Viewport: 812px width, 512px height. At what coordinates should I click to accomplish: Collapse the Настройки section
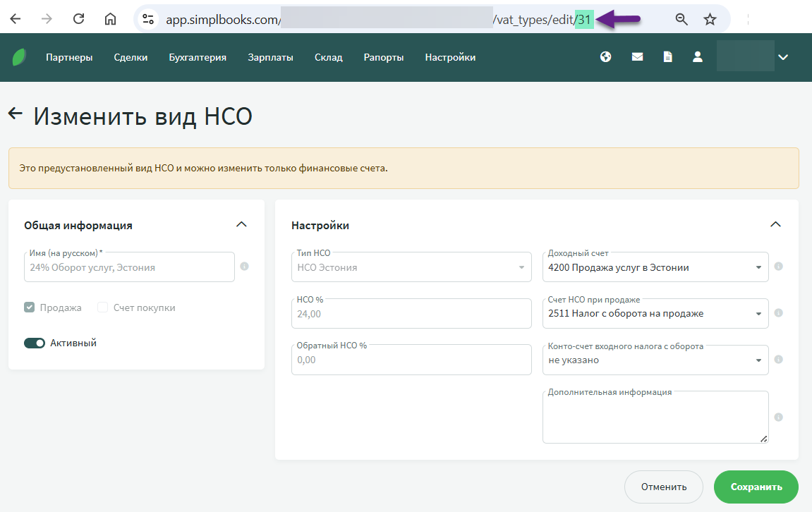click(x=775, y=225)
